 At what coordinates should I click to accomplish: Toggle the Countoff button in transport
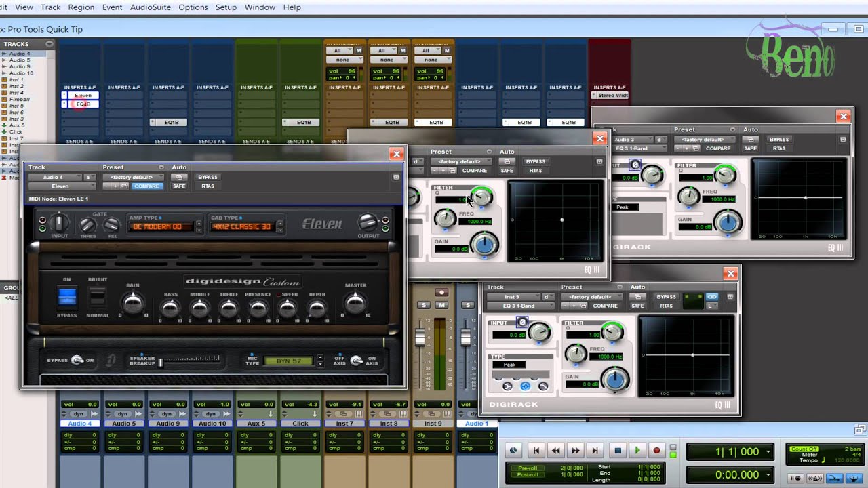click(x=834, y=479)
